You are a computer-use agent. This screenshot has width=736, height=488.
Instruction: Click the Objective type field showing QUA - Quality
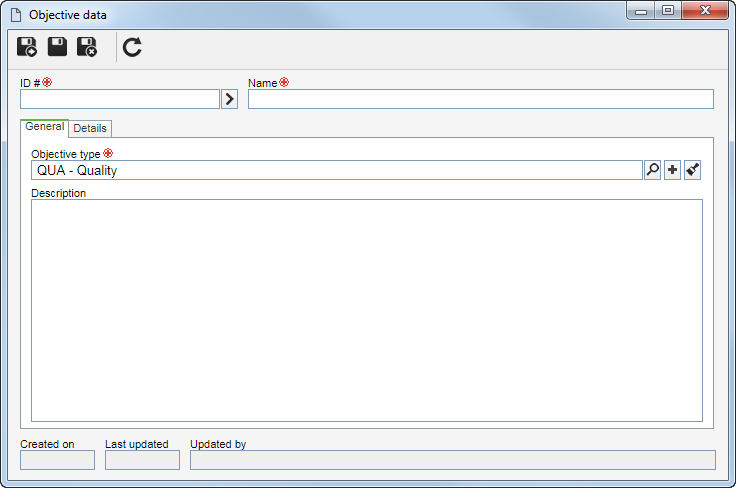pos(337,170)
